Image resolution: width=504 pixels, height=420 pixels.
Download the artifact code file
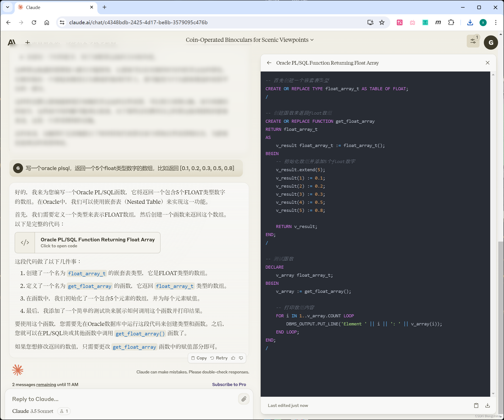coord(487,405)
